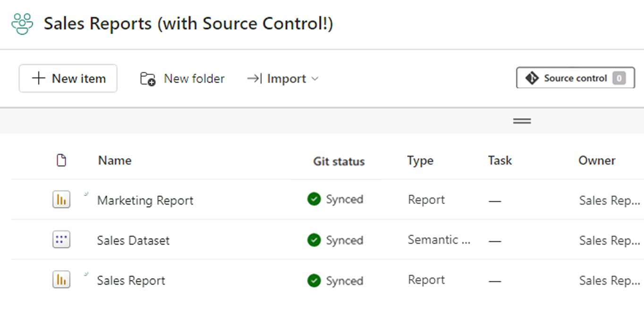Click the Synced check icon for Sales Dataset
Image resolution: width=644 pixels, height=323 pixels.
(x=314, y=240)
